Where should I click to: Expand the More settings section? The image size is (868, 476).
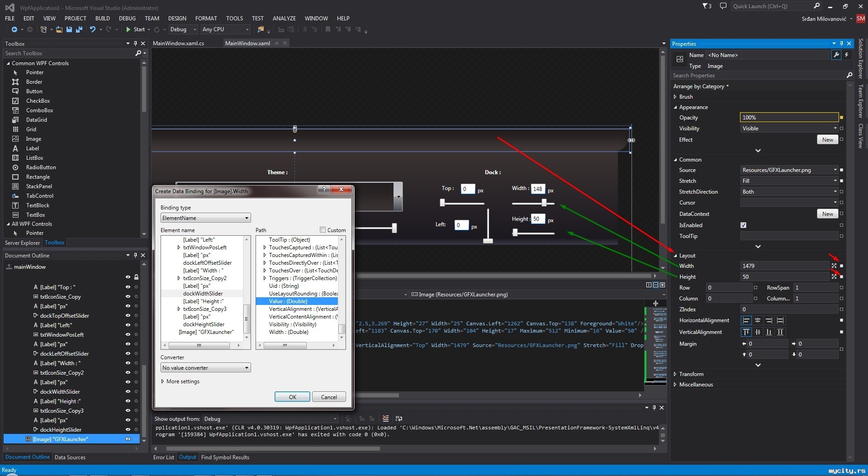pos(162,381)
